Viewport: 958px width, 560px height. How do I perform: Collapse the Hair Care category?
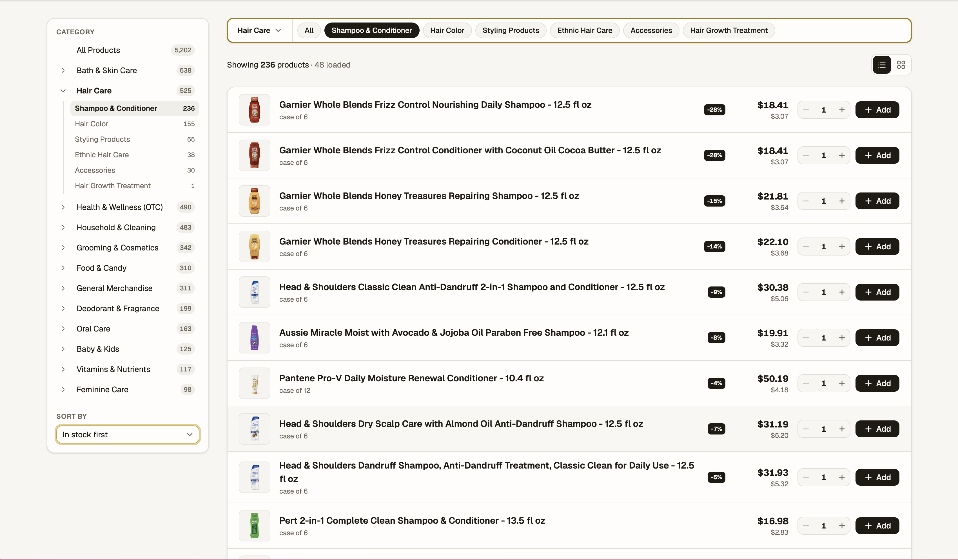[x=63, y=90]
